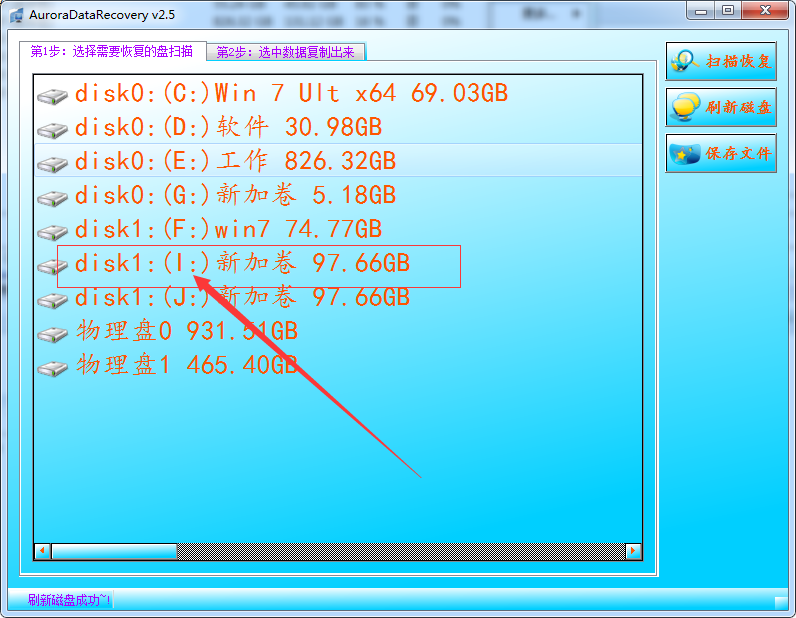Click drive icon beside disk1 (I:) row
796x618 pixels.
52,266
